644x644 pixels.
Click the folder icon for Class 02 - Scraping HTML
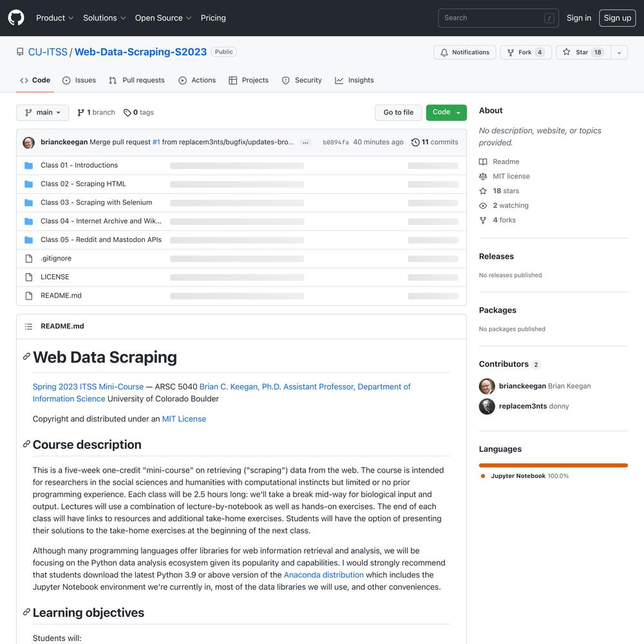(x=28, y=184)
